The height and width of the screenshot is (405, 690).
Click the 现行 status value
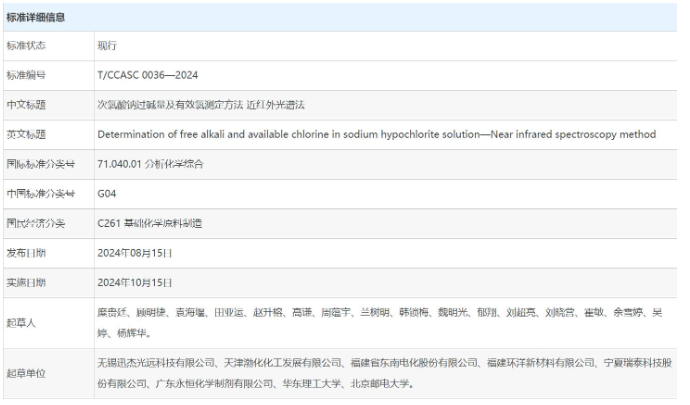point(108,46)
